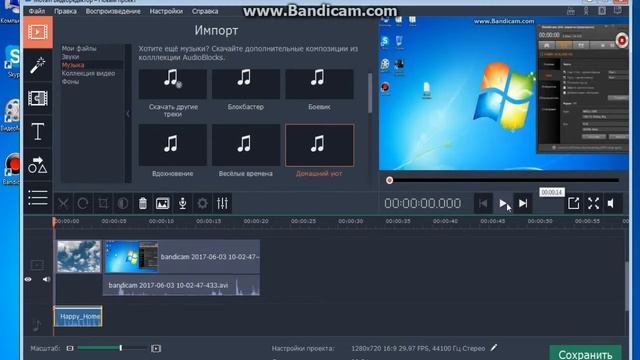Open the More tools list icon

(38, 198)
